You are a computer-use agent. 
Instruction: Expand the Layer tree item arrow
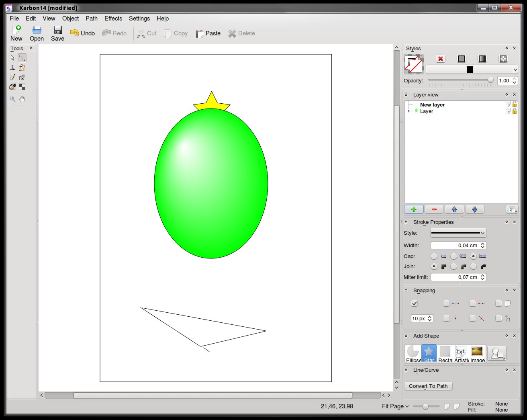pos(409,111)
